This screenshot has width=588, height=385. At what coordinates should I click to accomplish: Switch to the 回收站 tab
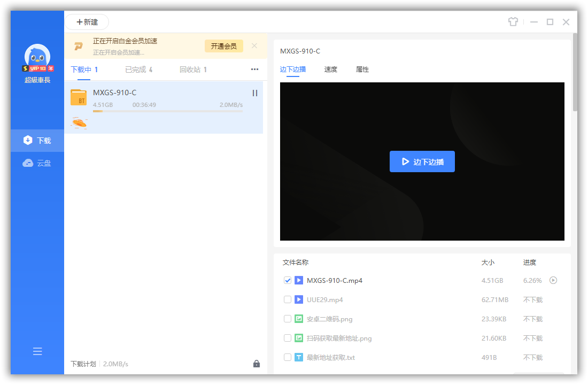pyautogui.click(x=193, y=70)
